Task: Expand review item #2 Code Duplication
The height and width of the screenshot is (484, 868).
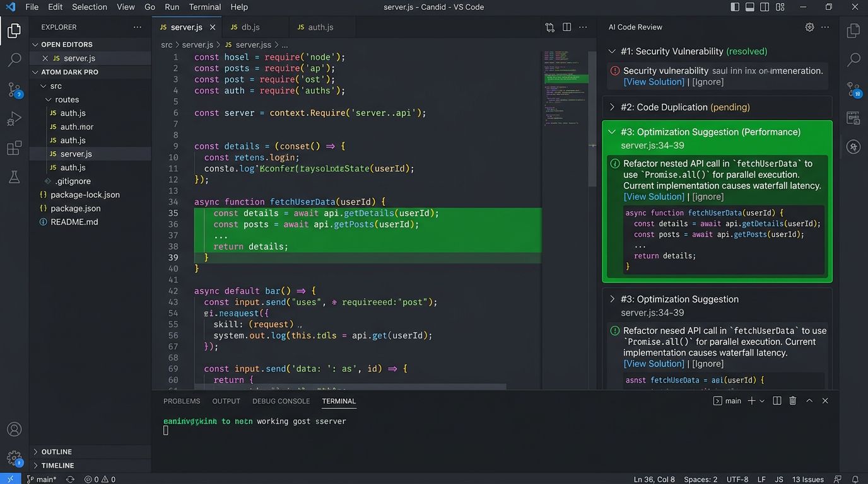Action: (x=611, y=107)
